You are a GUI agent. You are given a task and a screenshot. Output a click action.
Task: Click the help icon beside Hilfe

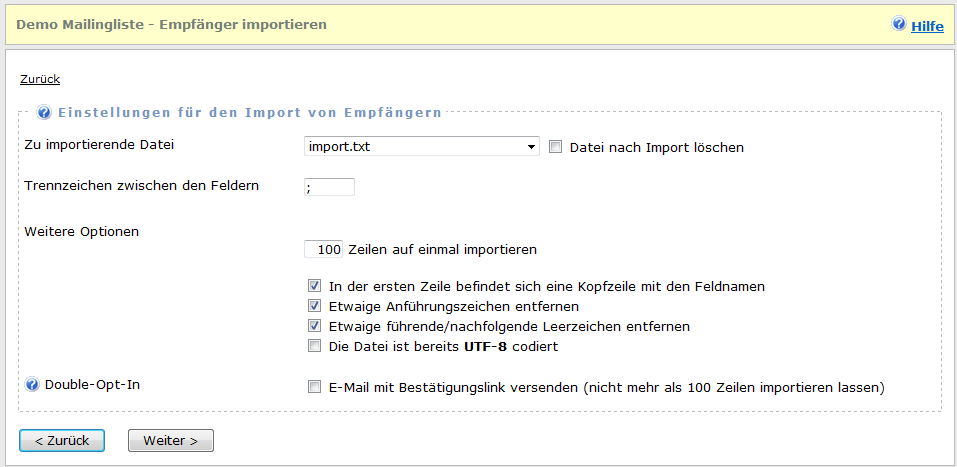click(899, 24)
